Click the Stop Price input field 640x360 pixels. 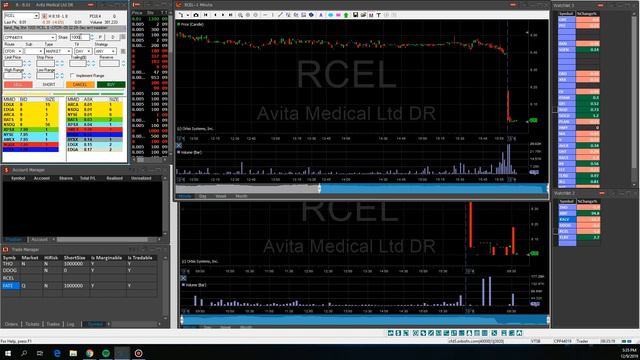45,63
